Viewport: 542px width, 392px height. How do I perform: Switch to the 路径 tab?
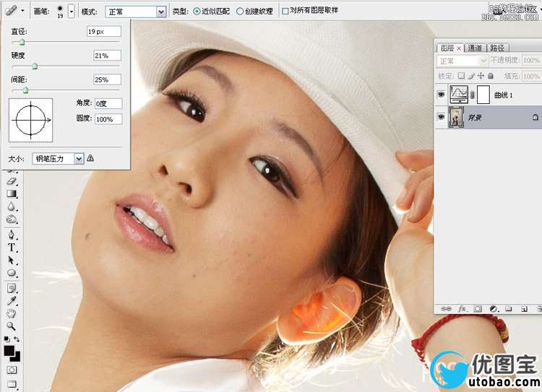click(497, 48)
